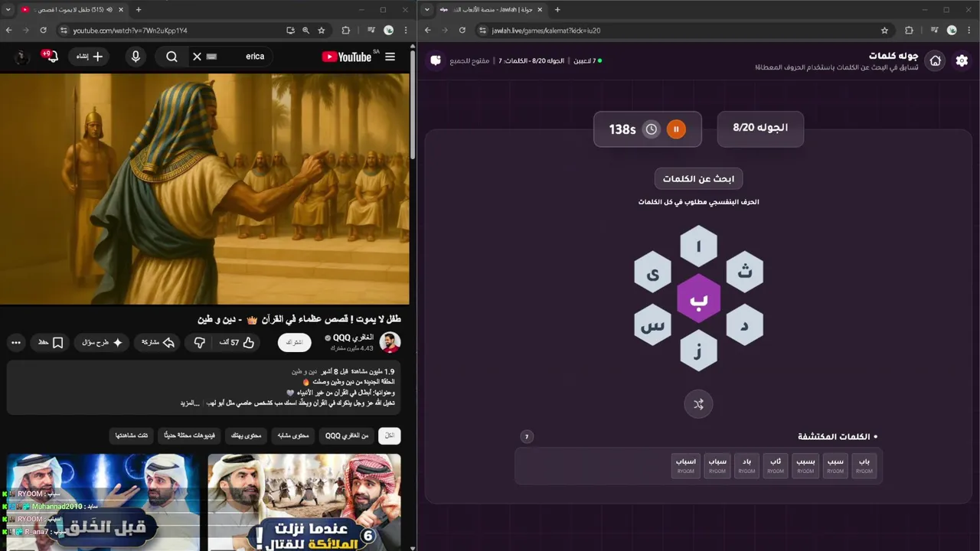Close the YouTube tab

coord(121,10)
